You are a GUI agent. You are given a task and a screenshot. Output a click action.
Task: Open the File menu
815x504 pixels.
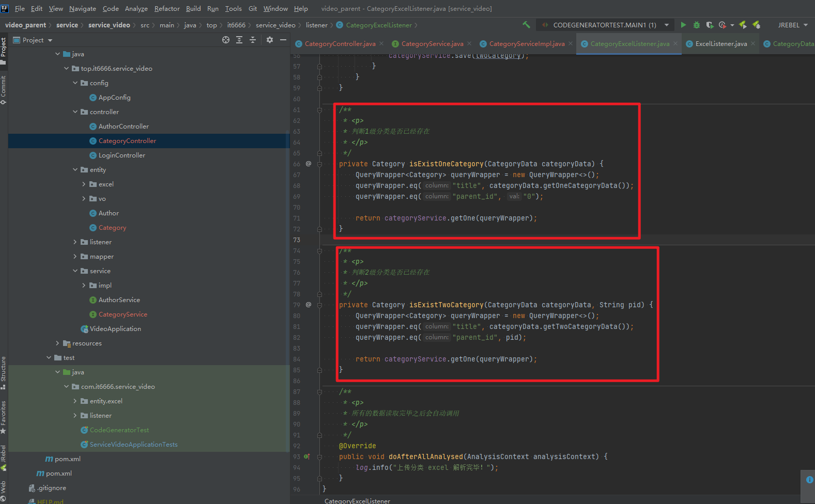[20, 8]
